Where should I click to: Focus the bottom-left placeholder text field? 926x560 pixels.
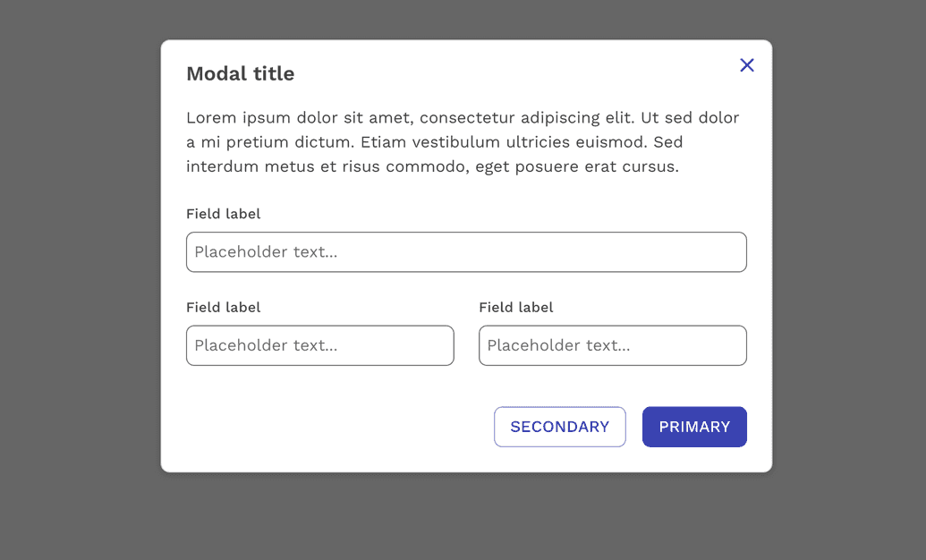[320, 345]
